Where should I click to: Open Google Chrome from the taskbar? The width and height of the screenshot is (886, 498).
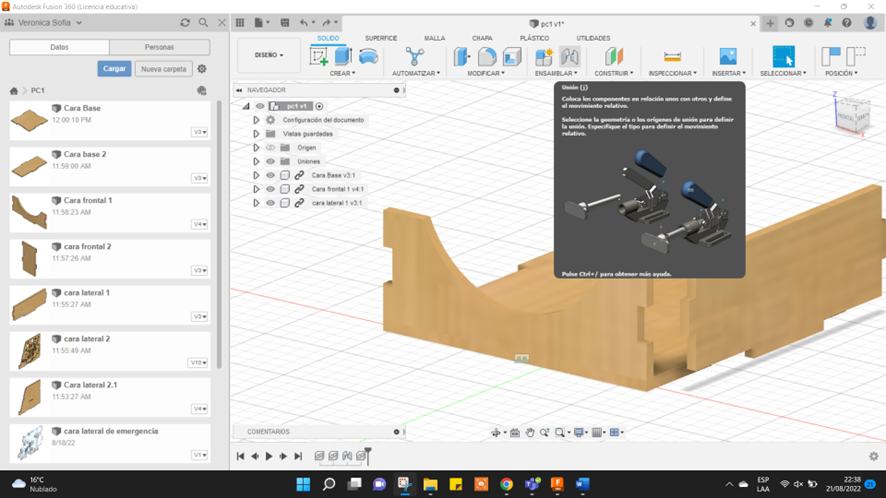pos(506,484)
